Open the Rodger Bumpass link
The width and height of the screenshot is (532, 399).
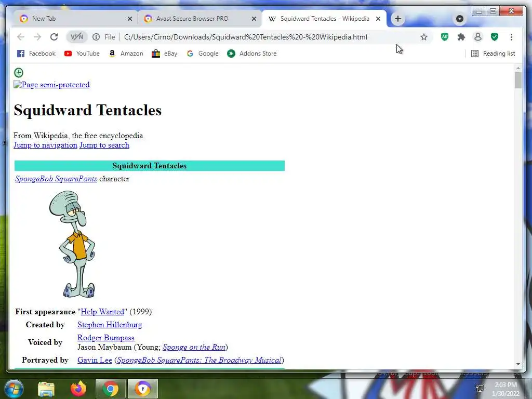click(x=106, y=338)
